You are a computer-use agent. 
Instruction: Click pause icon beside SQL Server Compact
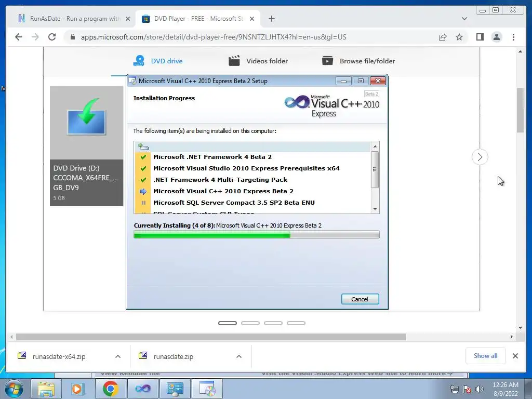point(143,203)
